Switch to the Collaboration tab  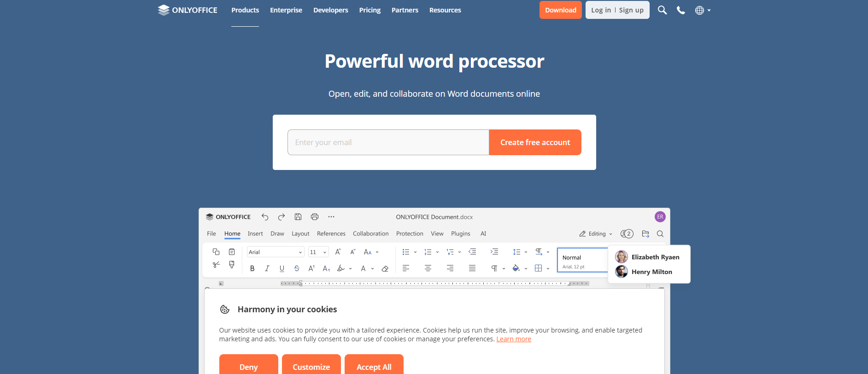click(x=371, y=234)
